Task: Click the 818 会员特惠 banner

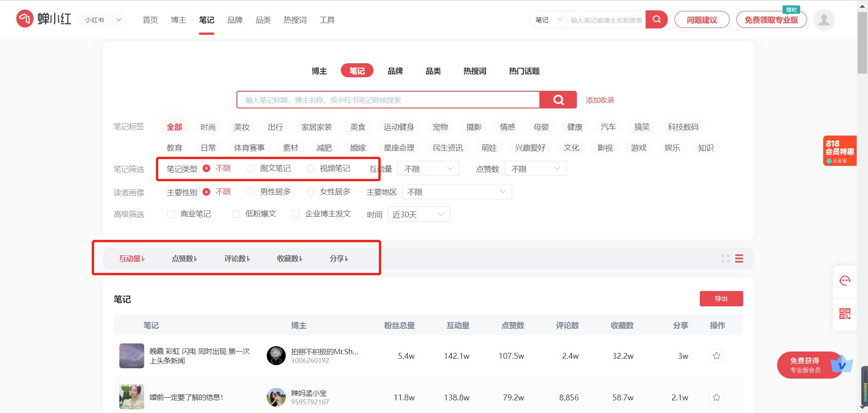Action: pyautogui.click(x=840, y=151)
